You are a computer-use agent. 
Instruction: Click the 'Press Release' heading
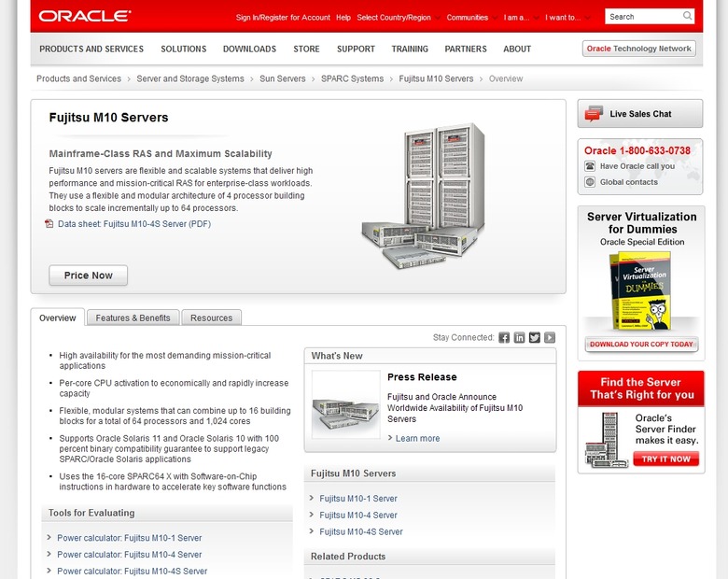coord(422,377)
